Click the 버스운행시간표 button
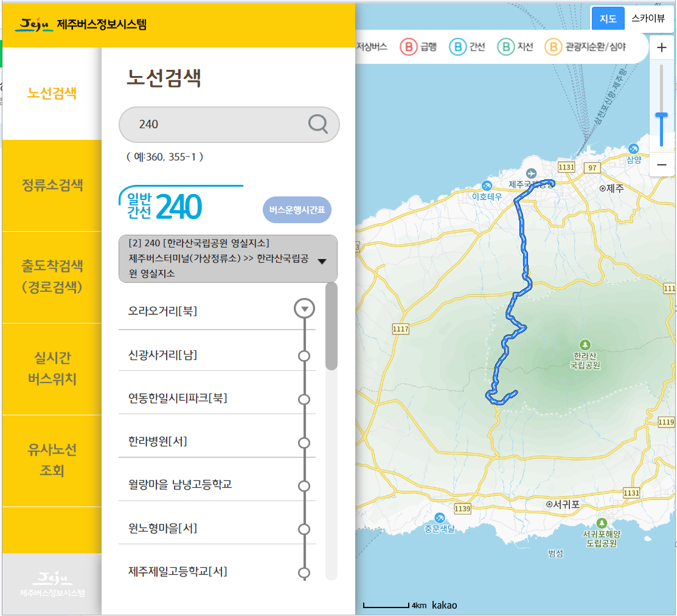Viewport: 677px width, 616px height. click(297, 209)
